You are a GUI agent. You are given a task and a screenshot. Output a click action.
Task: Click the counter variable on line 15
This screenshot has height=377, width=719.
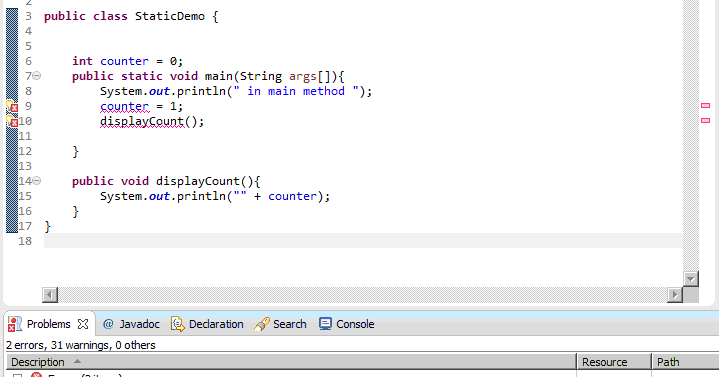pyautogui.click(x=293, y=196)
